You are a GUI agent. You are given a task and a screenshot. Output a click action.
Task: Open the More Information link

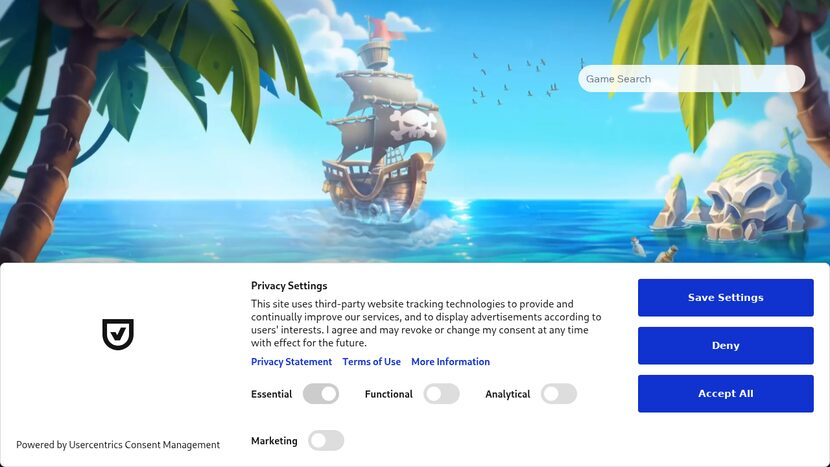450,362
